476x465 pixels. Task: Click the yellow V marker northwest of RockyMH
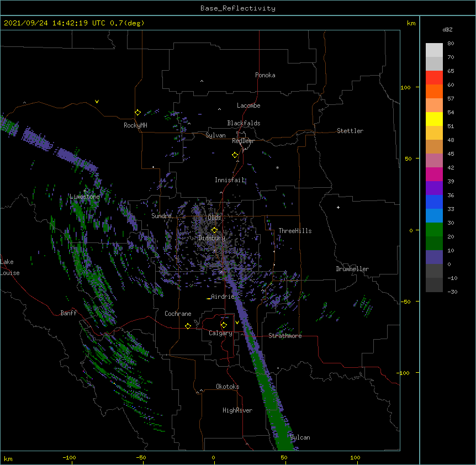tap(97, 102)
